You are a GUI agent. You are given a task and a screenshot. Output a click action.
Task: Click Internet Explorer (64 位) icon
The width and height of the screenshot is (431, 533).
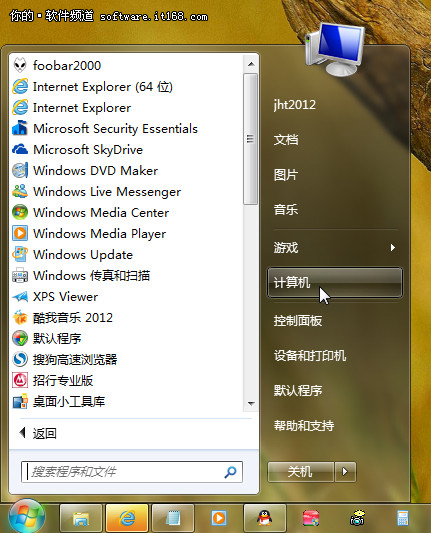coord(20,86)
